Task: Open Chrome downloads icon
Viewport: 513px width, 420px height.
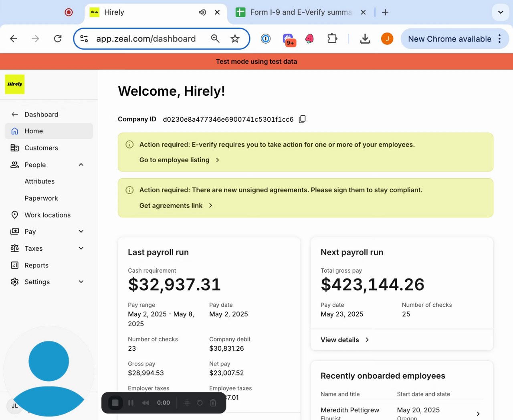Action: pos(365,39)
